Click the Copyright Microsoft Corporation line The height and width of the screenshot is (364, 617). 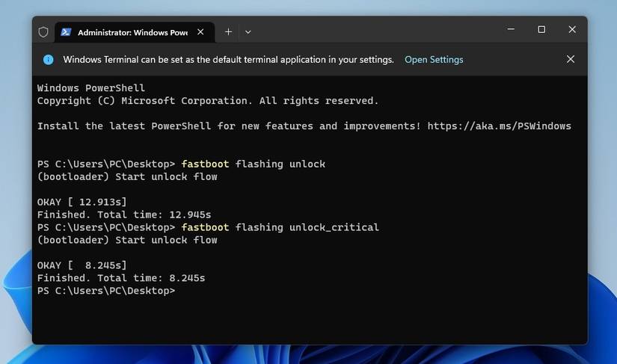[x=208, y=101]
